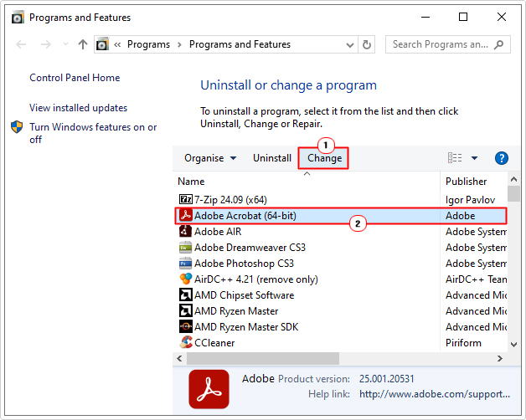Open the Organise dropdown menu
The width and height of the screenshot is (526, 420).
(x=210, y=158)
